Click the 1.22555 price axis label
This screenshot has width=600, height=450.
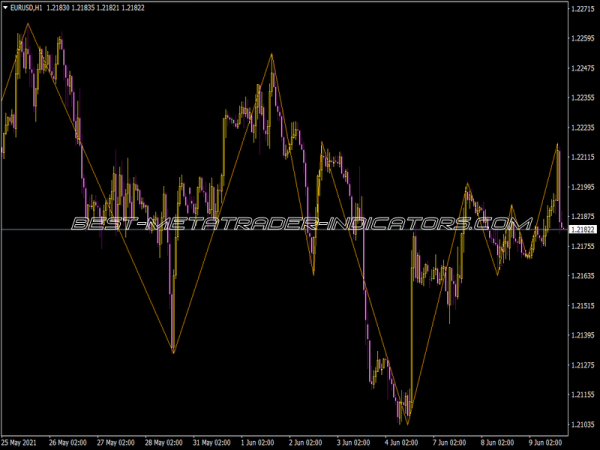point(582,39)
